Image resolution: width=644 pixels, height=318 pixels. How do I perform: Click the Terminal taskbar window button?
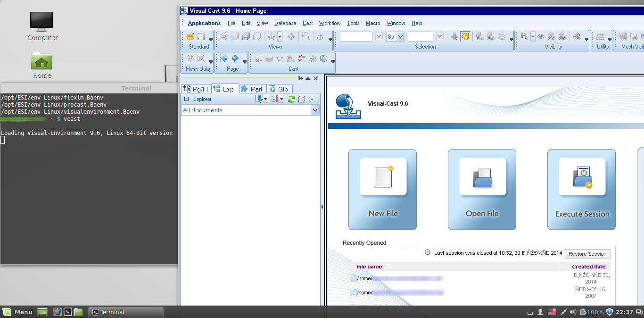(x=126, y=312)
